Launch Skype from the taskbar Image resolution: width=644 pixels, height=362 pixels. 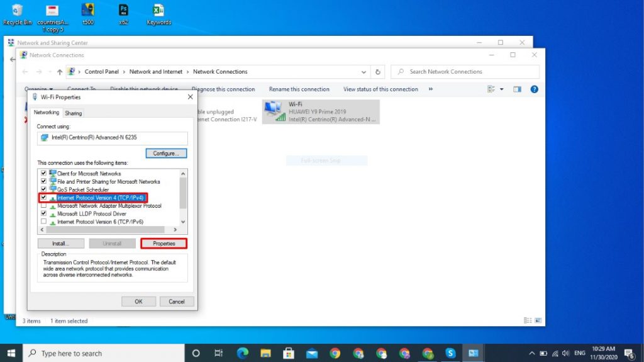[450, 353]
